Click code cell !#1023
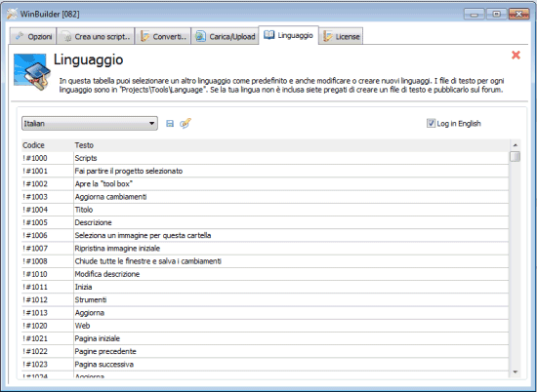 point(48,365)
